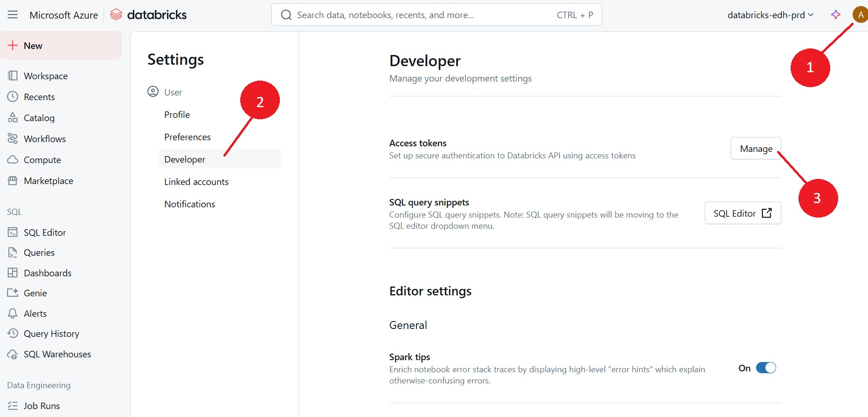Viewport: 868px width, 417px height.
Task: Click the Query History icon
Action: [13, 334]
